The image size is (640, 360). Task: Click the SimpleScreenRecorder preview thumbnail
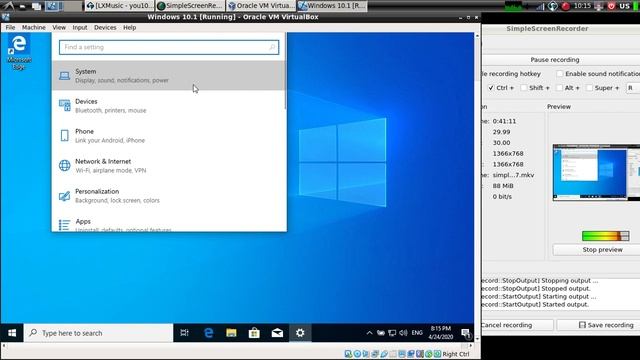point(596,172)
